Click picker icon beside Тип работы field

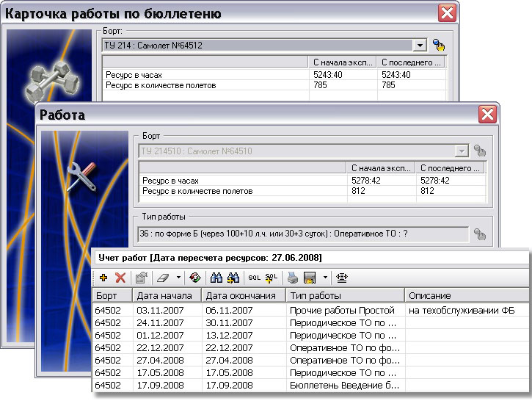[480, 234]
